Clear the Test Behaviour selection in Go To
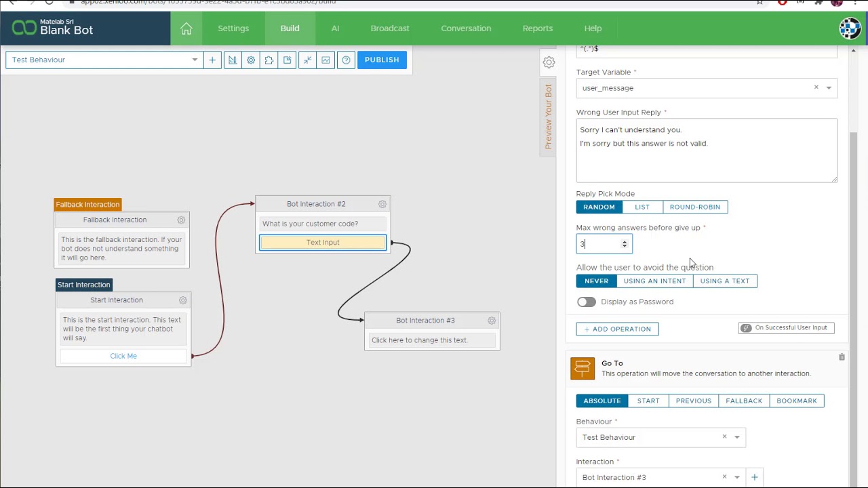Screen dimensions: 868x488 coord(724,437)
